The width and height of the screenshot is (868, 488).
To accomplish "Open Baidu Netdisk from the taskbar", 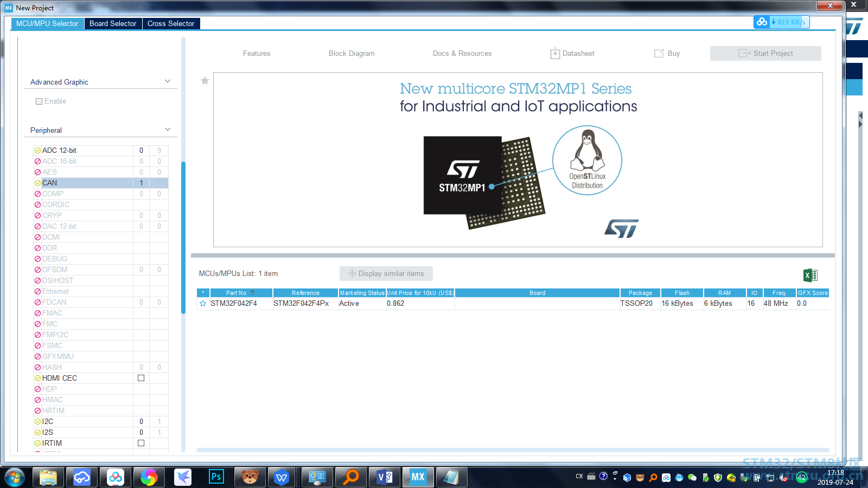I will pyautogui.click(x=116, y=477).
